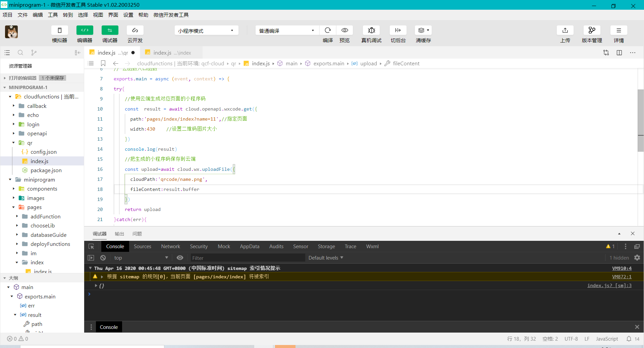Open project details (详情)
The height and width of the screenshot is (348, 644).
(x=619, y=30)
